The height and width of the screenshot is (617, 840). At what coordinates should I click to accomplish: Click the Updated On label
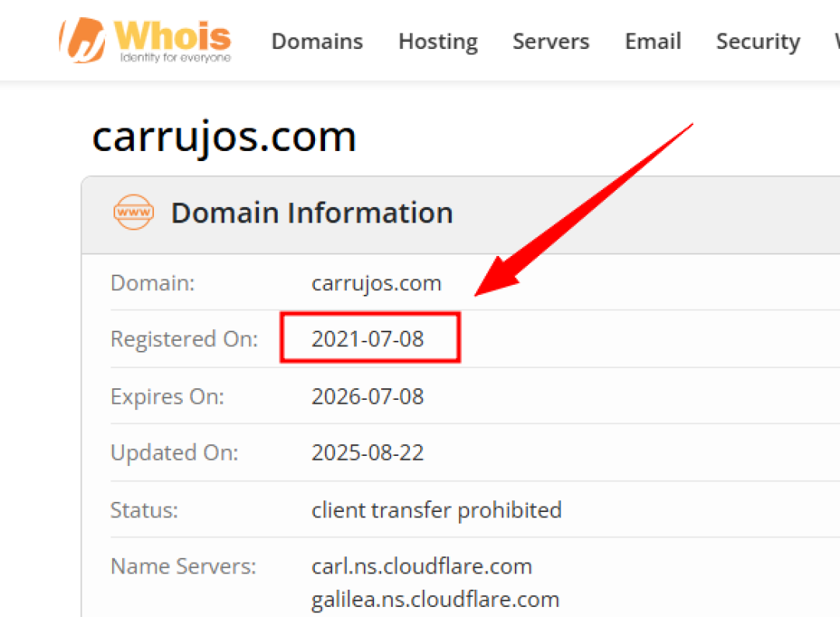(174, 454)
